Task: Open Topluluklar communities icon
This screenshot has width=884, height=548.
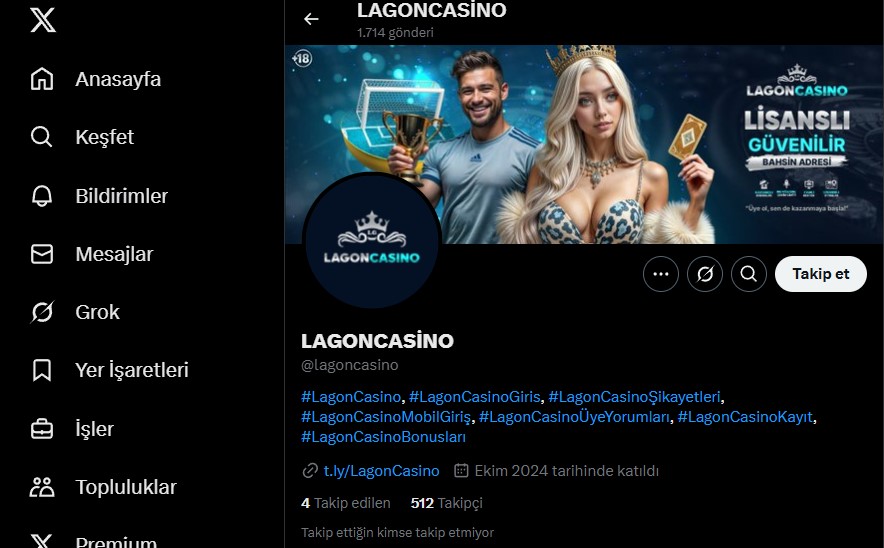Action: tap(42, 487)
